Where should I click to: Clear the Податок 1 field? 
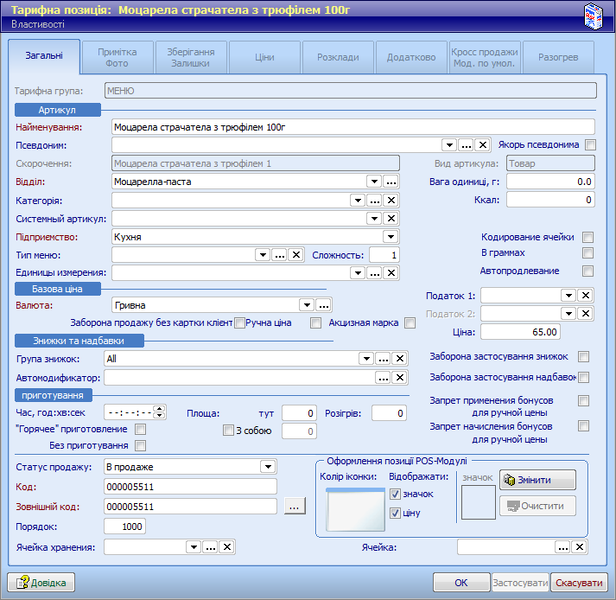point(586,296)
